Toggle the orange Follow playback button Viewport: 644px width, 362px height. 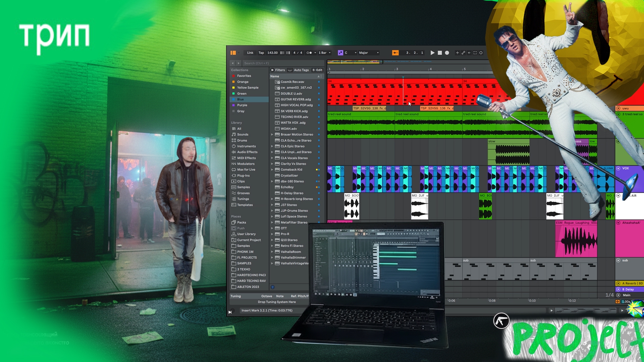pos(395,53)
